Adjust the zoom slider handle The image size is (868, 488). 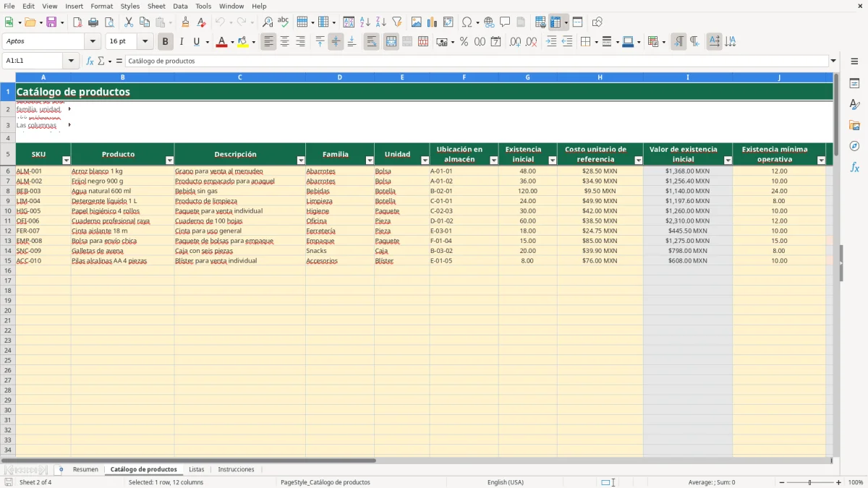(810, 482)
